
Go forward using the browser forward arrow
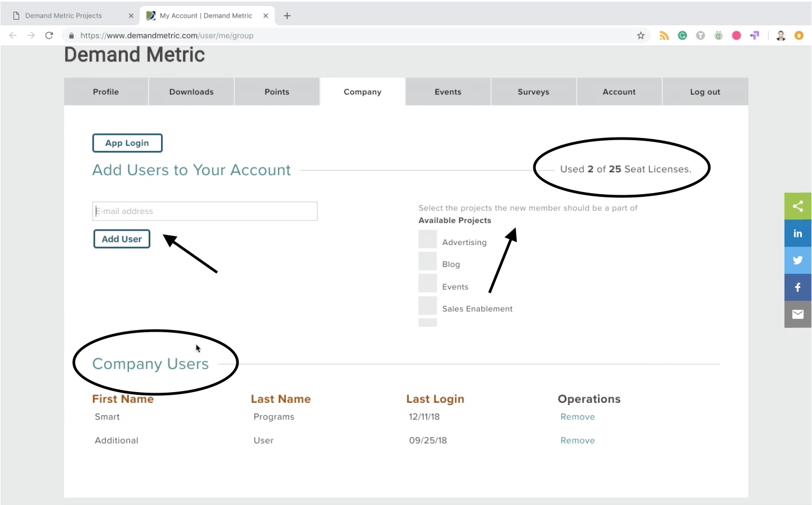tap(31, 35)
